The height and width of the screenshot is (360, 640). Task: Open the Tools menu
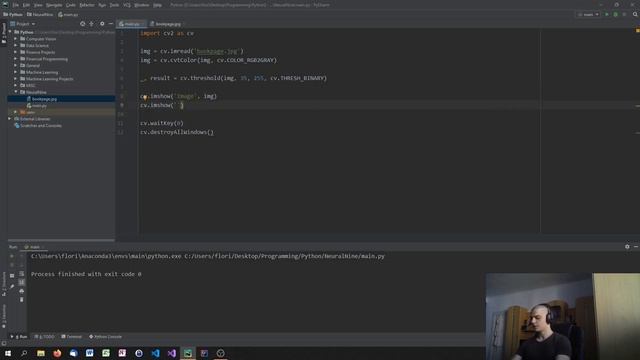coord(114,5)
